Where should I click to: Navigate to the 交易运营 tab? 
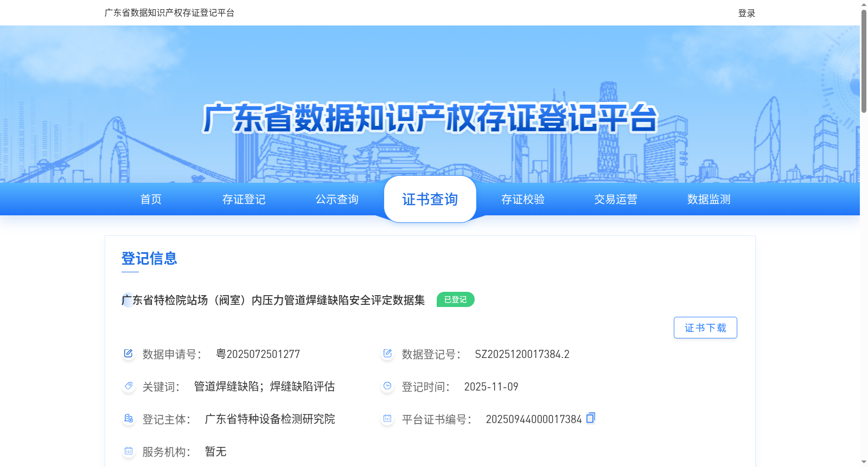[616, 199]
